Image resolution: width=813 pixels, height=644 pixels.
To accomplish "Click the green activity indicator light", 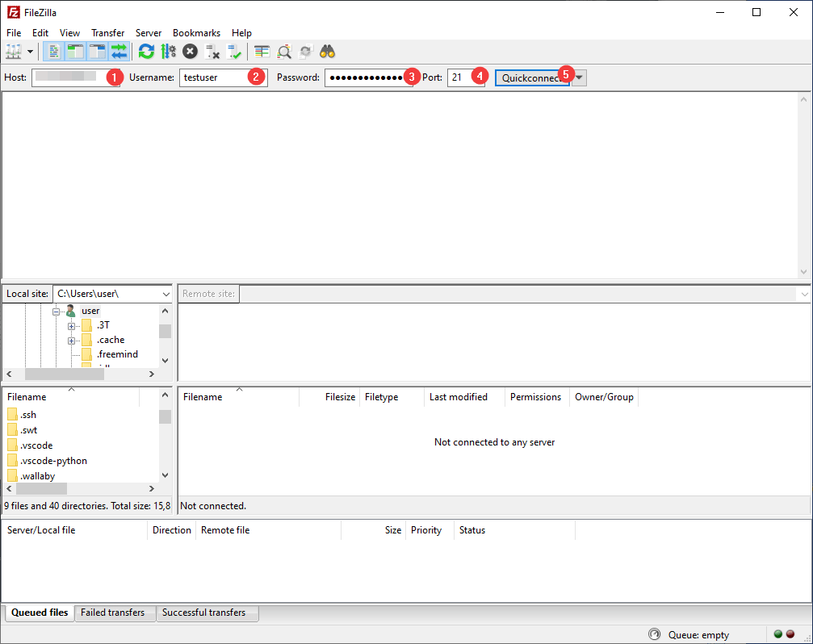I will pyautogui.click(x=777, y=634).
